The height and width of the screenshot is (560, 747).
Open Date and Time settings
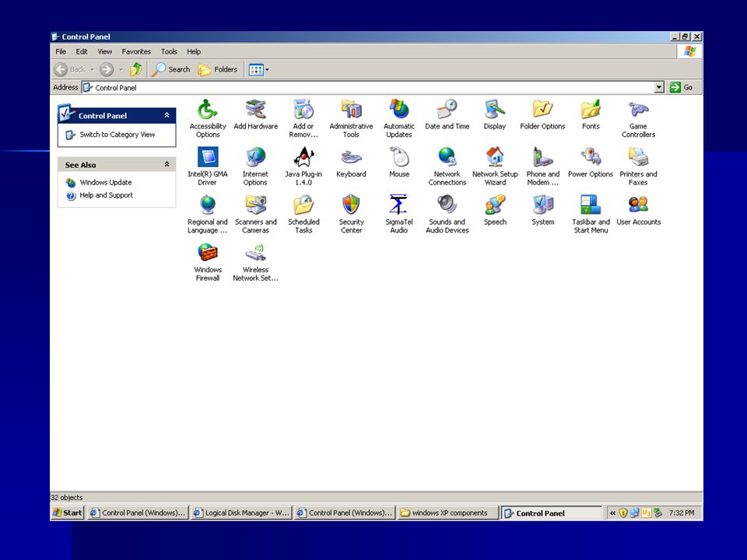(447, 115)
